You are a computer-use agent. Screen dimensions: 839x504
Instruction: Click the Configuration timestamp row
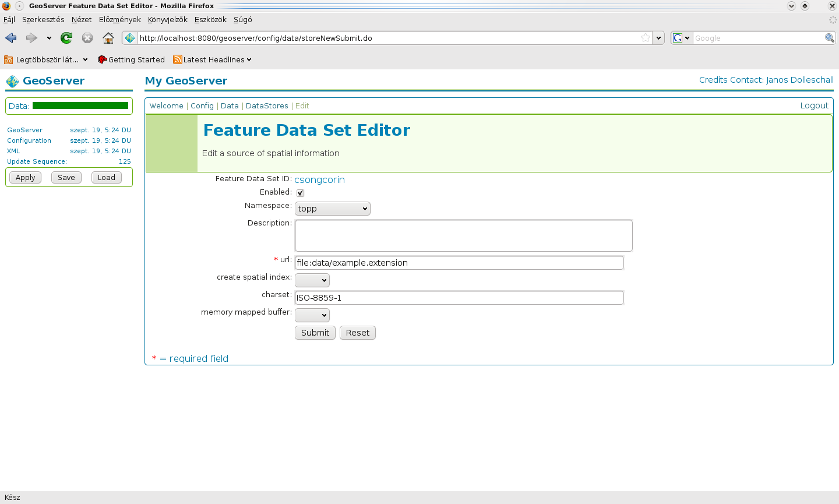tap(69, 140)
